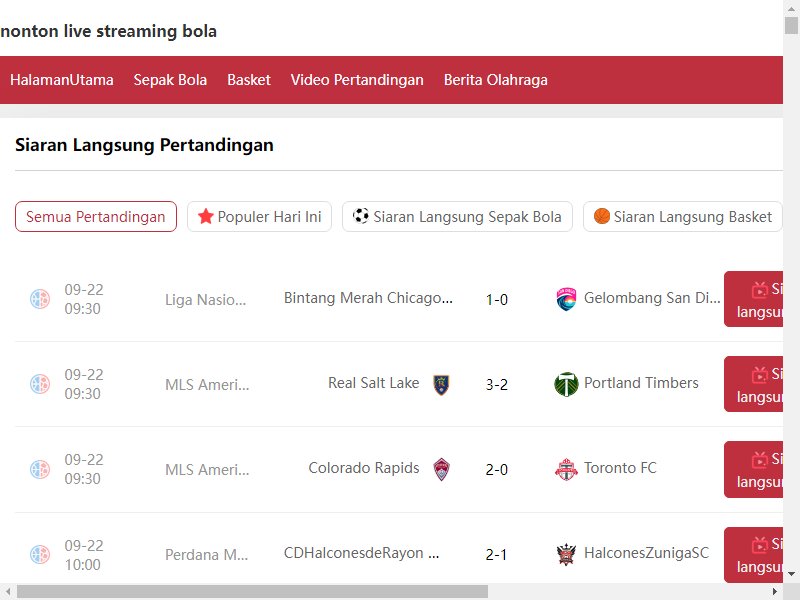Click the Colorado Rapids crest icon

[441, 469]
